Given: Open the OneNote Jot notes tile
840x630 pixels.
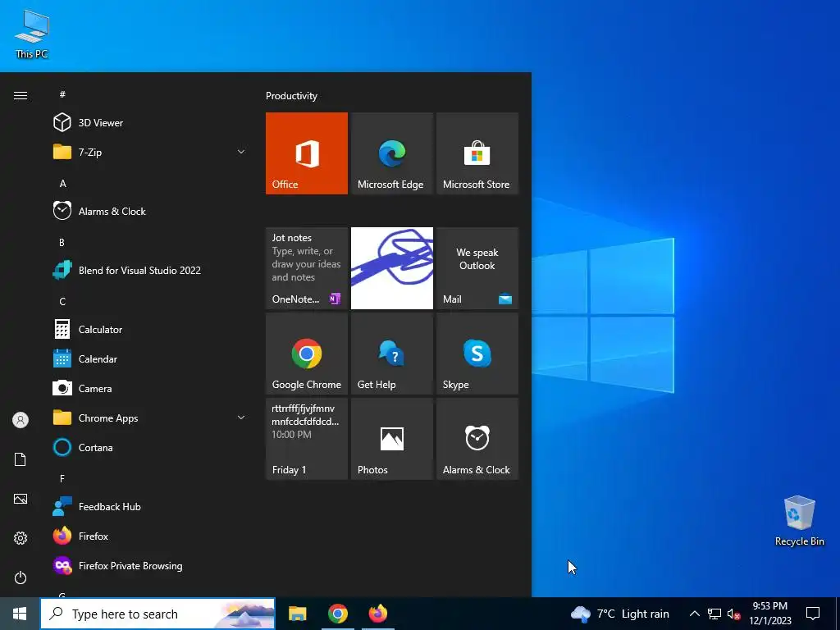Looking at the screenshot, I should pos(307,268).
